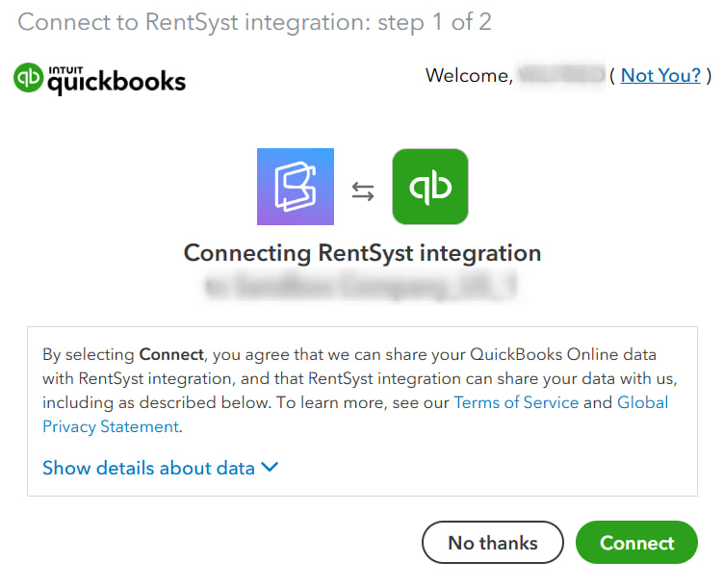
Task: Click the data sharing consent paragraph
Action: (x=356, y=378)
